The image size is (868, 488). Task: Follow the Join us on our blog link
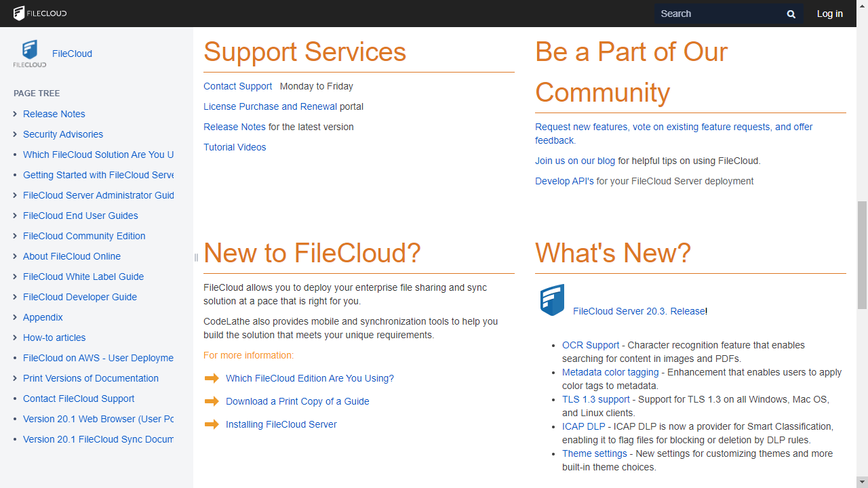point(575,161)
